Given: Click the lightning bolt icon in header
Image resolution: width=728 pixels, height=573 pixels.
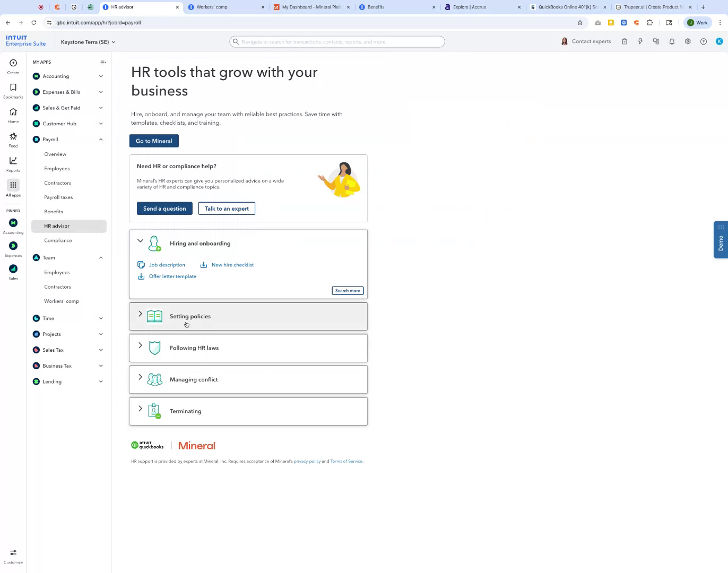Looking at the screenshot, I should point(640,41).
